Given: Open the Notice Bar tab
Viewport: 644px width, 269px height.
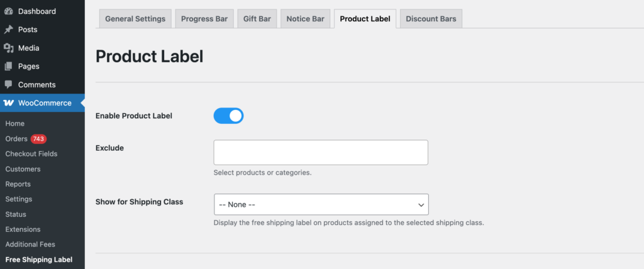Looking at the screenshot, I should (305, 19).
